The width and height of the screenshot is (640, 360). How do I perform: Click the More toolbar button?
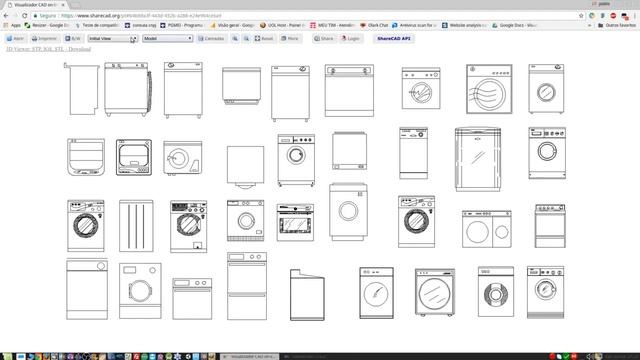coord(290,38)
